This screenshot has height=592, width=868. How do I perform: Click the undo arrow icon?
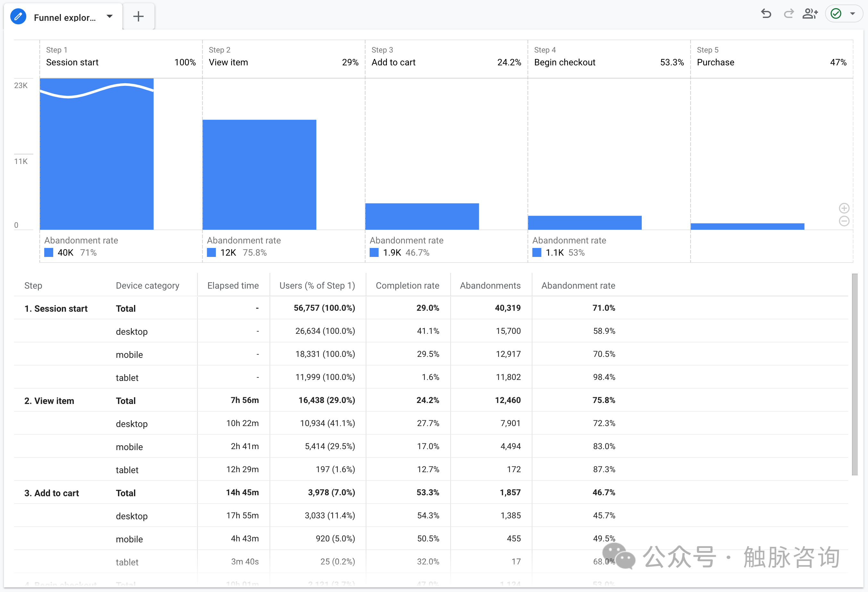click(766, 14)
